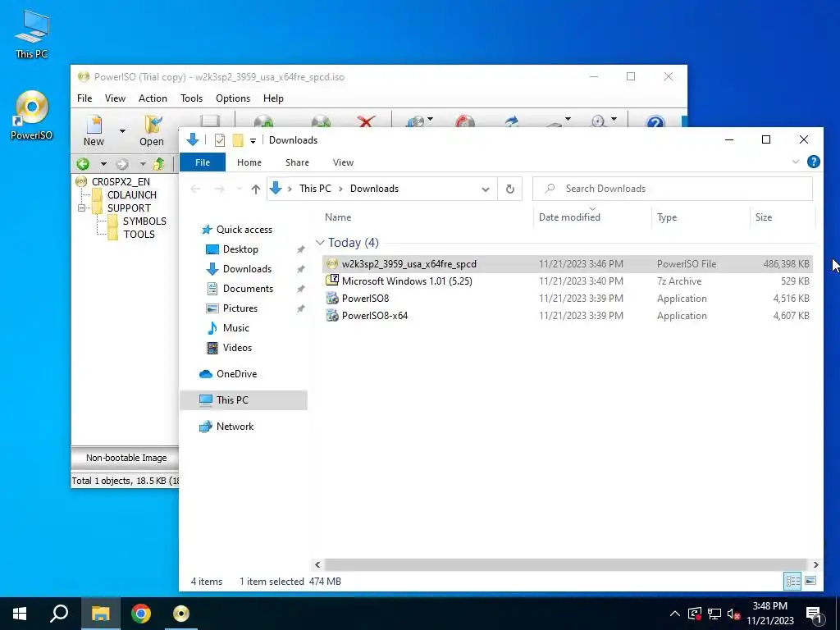Open notification center icon

(814, 614)
